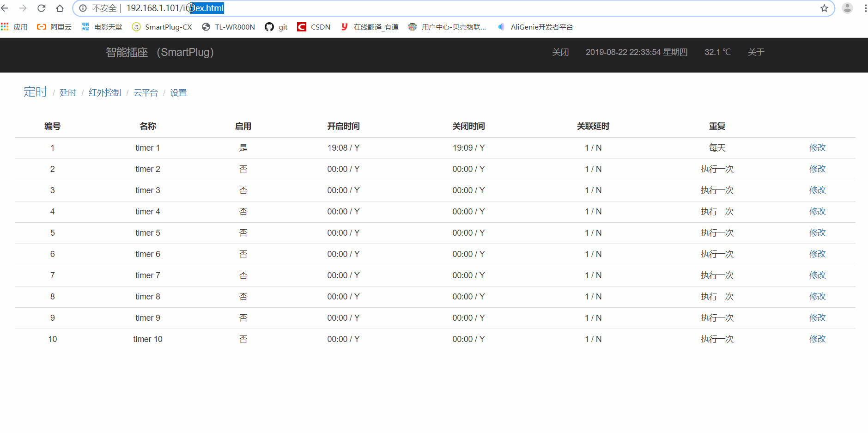The height and width of the screenshot is (433, 868).
Task: Click 修改 for timer 6
Action: 817,254
